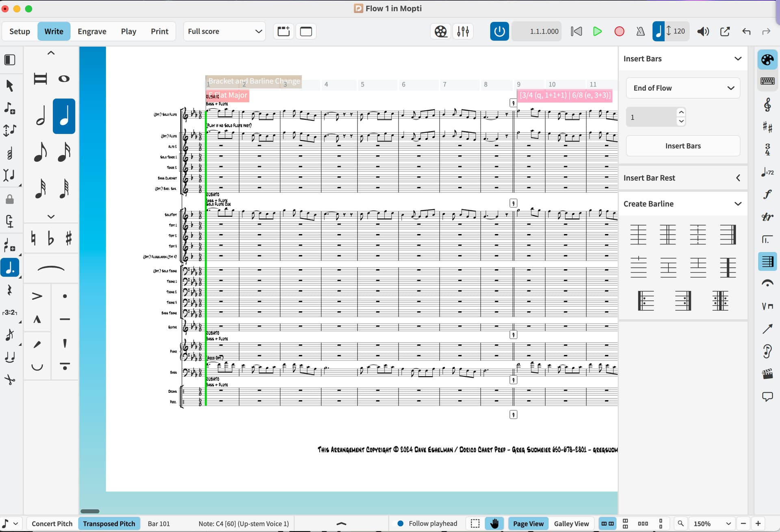Click the Insert Bars button
Viewport: 780px width, 532px height.
tap(683, 146)
